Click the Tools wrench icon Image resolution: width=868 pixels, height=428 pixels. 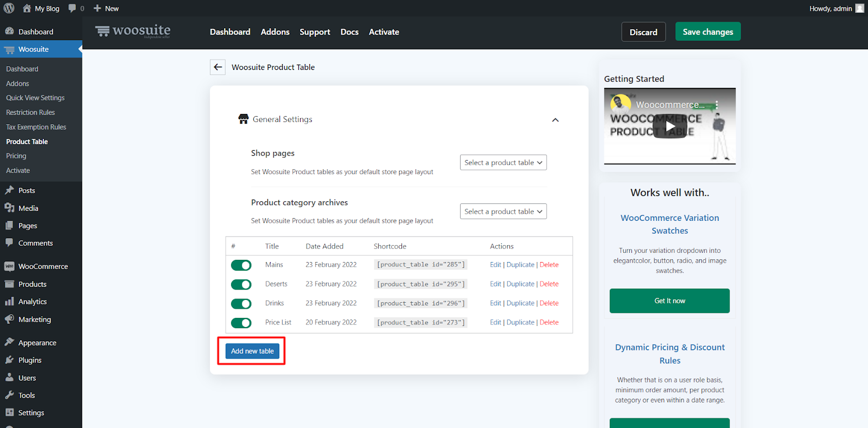pos(9,395)
